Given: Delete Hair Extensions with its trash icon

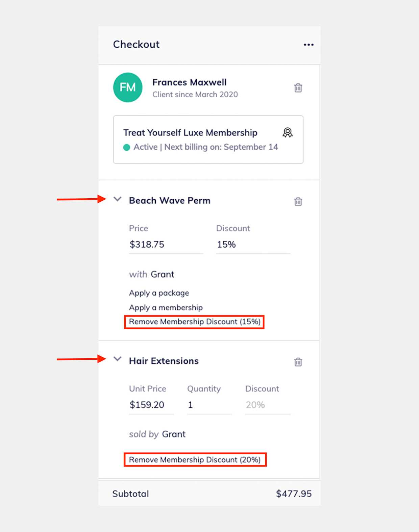Looking at the screenshot, I should (x=298, y=362).
